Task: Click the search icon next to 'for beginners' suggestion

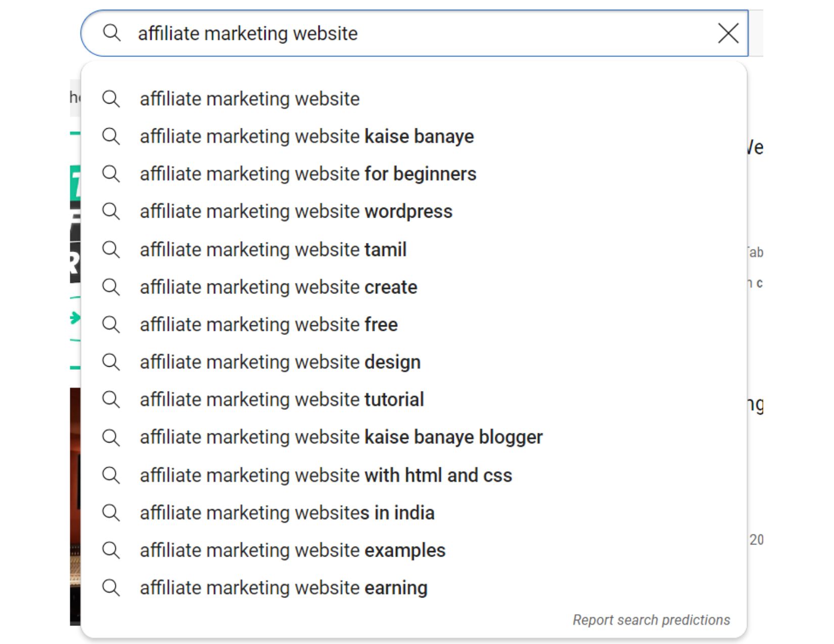Action: click(x=111, y=174)
